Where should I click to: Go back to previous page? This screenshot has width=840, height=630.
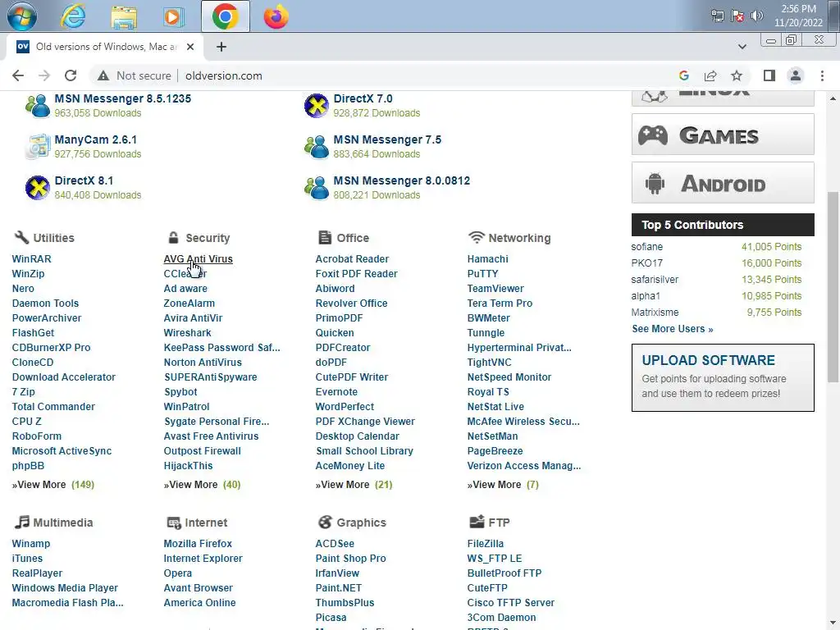click(x=18, y=75)
